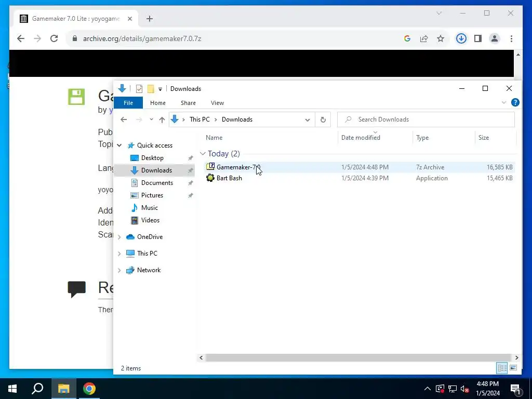Click the site lock icon in address bar
Image resolution: width=532 pixels, height=399 pixels.
(75, 38)
